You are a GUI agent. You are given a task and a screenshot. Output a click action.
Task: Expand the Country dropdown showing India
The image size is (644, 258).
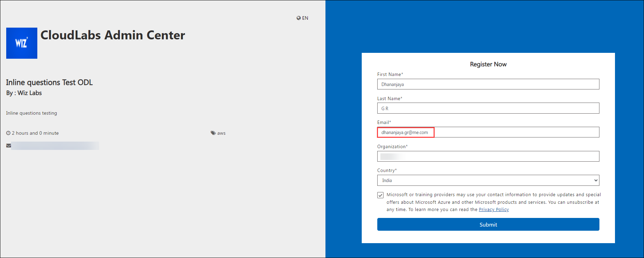pos(488,180)
